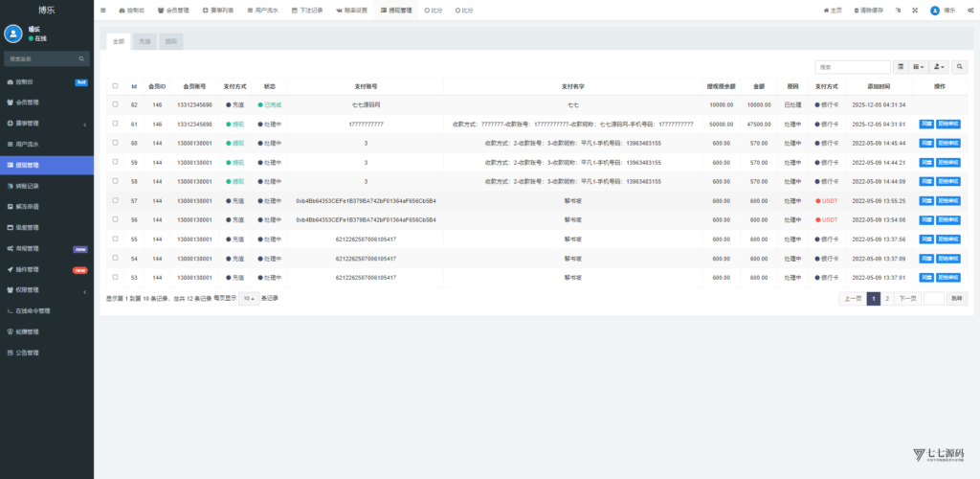This screenshot has width=980, height=479.
Task: Toggle table card view icon
Action: point(902,67)
